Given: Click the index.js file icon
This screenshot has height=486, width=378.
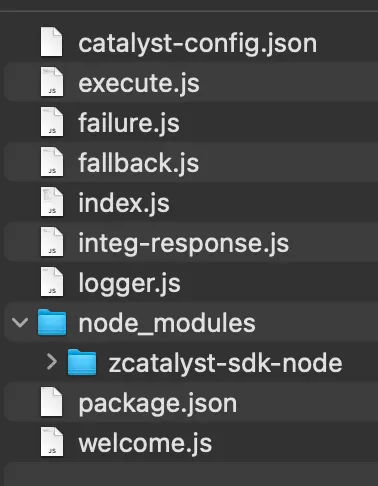Looking at the screenshot, I should point(52,202).
